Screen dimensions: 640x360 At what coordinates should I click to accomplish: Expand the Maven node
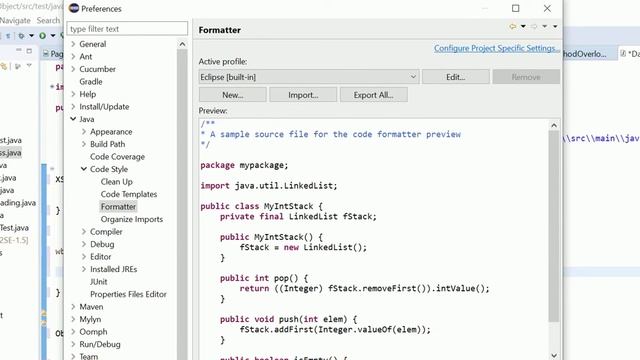pos(73,307)
